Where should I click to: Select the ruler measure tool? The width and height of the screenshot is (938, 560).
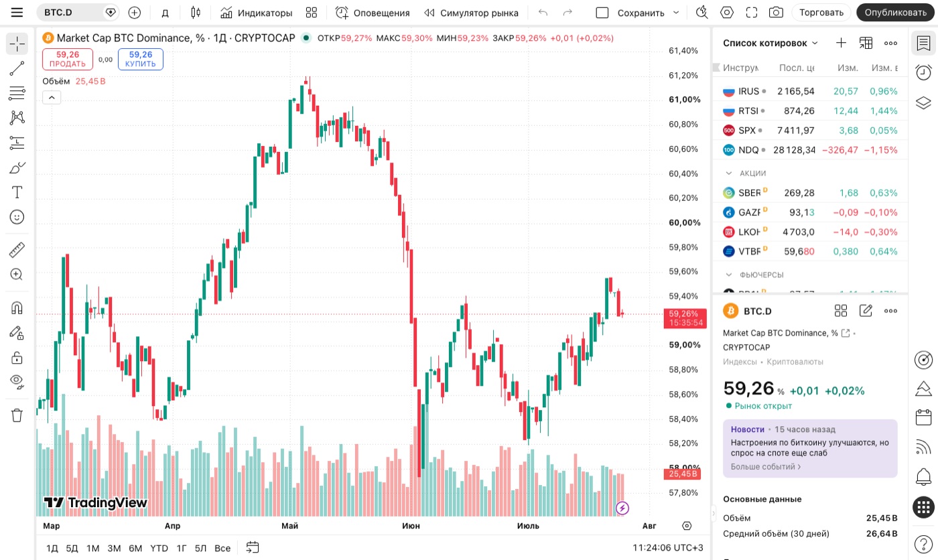17,250
